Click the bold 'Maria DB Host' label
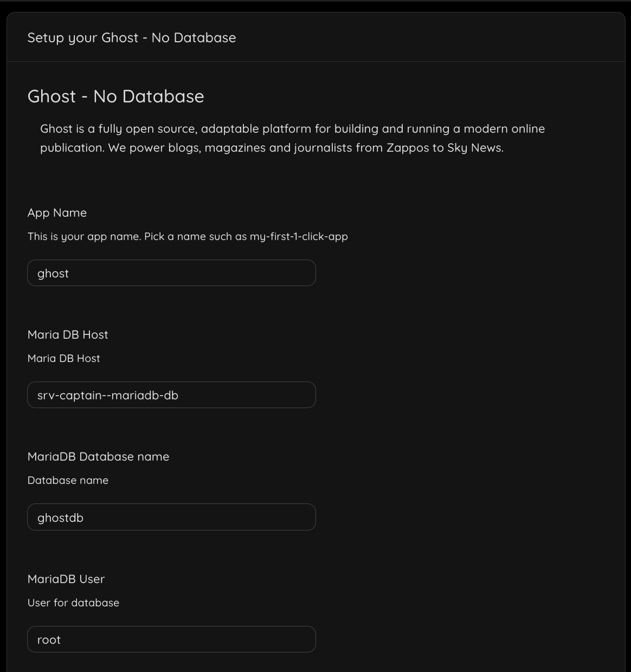 pos(68,335)
